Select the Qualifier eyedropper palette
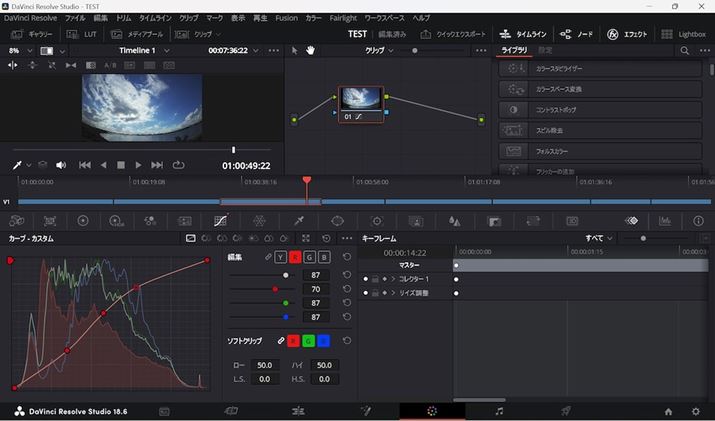Viewport: 715px width, 421px height. click(298, 221)
